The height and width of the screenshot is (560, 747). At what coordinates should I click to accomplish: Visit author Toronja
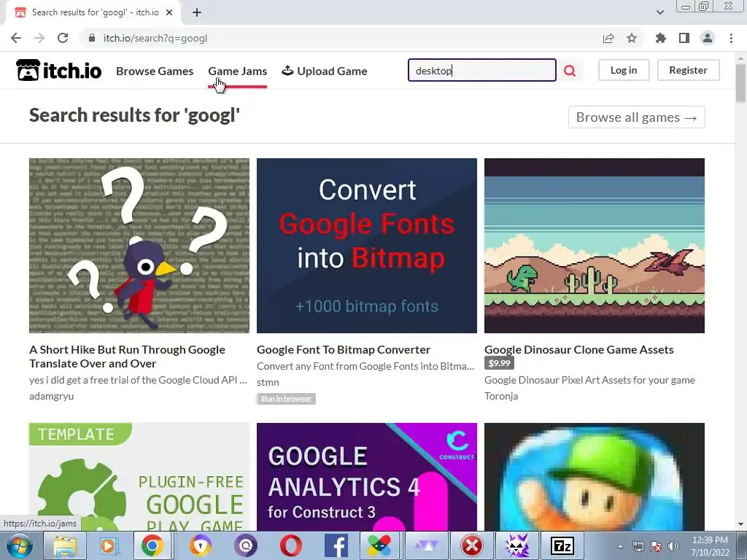coord(501,396)
